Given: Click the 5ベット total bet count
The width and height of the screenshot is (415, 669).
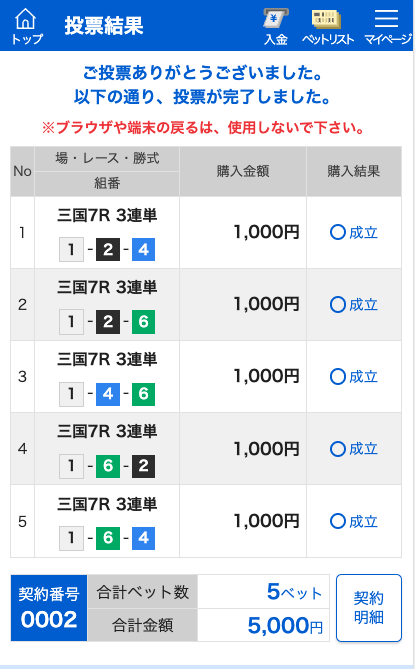Looking at the screenshot, I should [294, 592].
